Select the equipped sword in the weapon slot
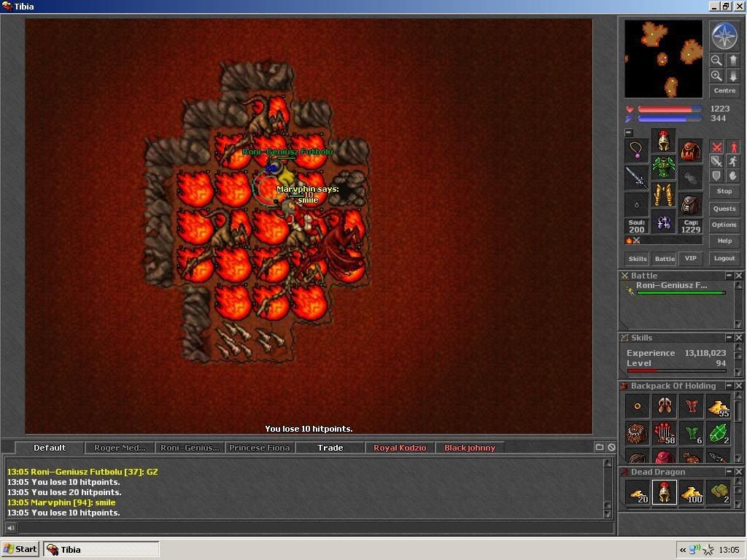Viewport: 747px width, 560px height. tap(636, 178)
